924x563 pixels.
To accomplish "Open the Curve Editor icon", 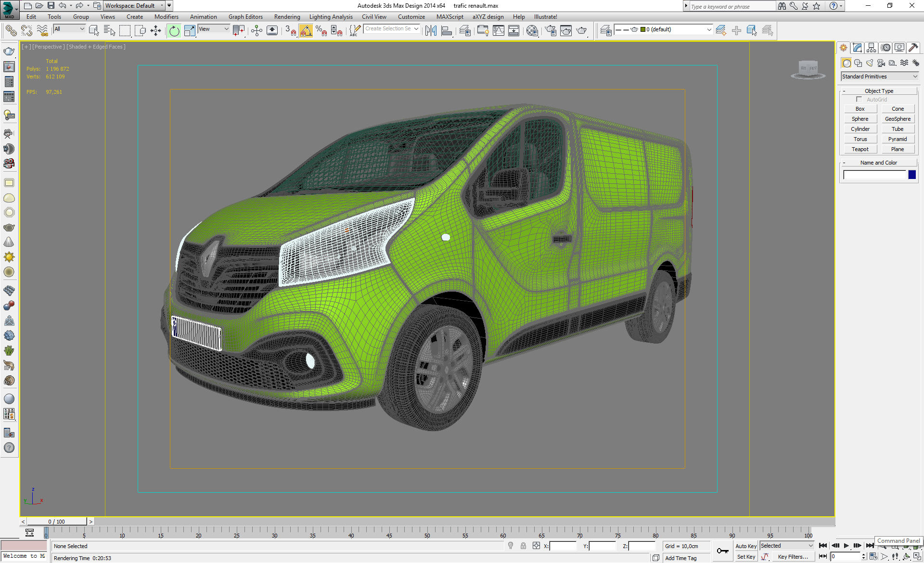I will pos(499,31).
